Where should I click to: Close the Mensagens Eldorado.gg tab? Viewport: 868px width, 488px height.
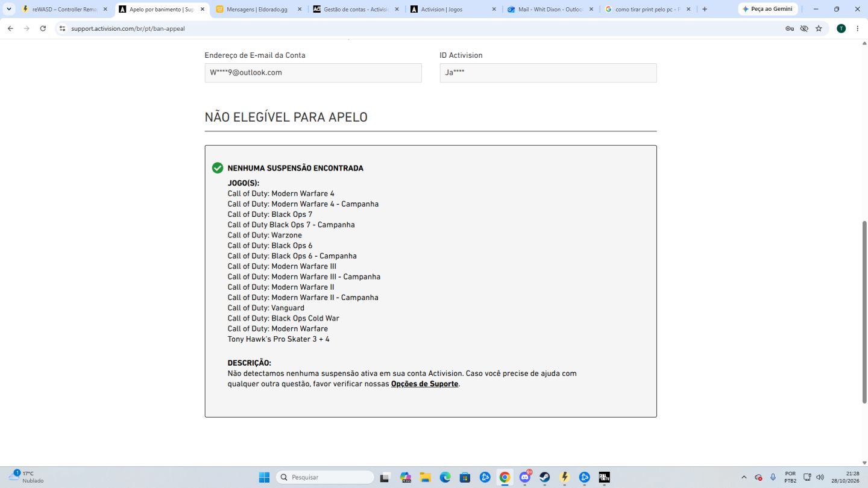300,9
